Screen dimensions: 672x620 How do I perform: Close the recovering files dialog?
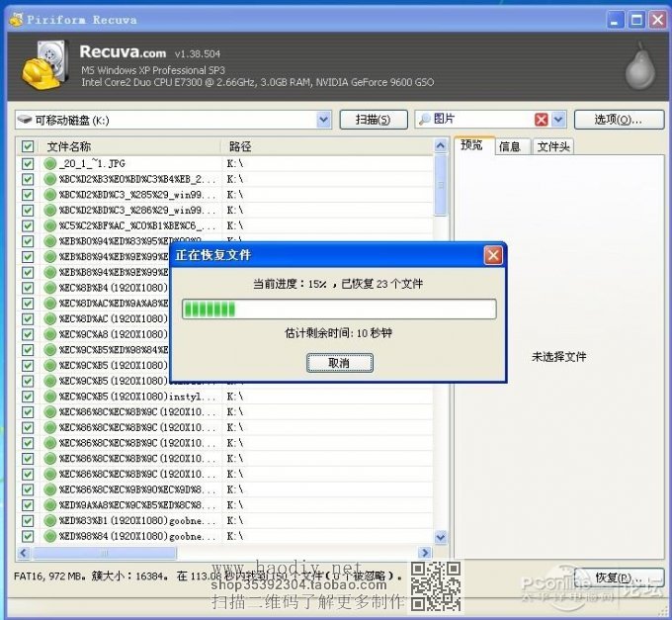(x=492, y=255)
